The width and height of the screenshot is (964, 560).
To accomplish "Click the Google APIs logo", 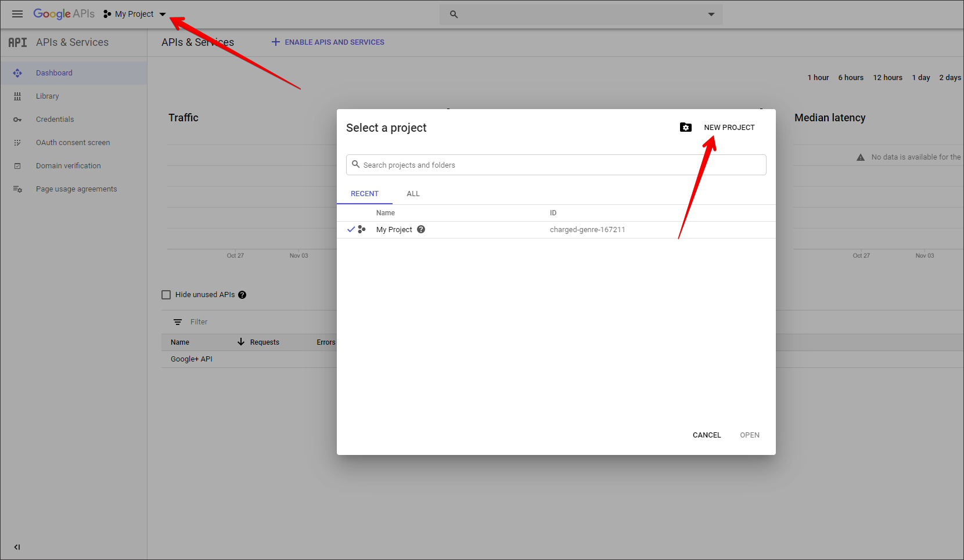I will coord(64,14).
